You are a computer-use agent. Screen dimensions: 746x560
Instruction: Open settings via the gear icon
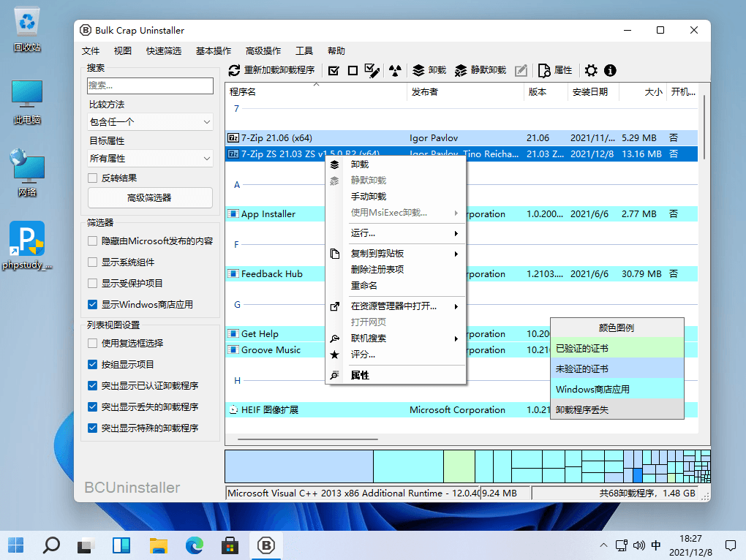591,70
